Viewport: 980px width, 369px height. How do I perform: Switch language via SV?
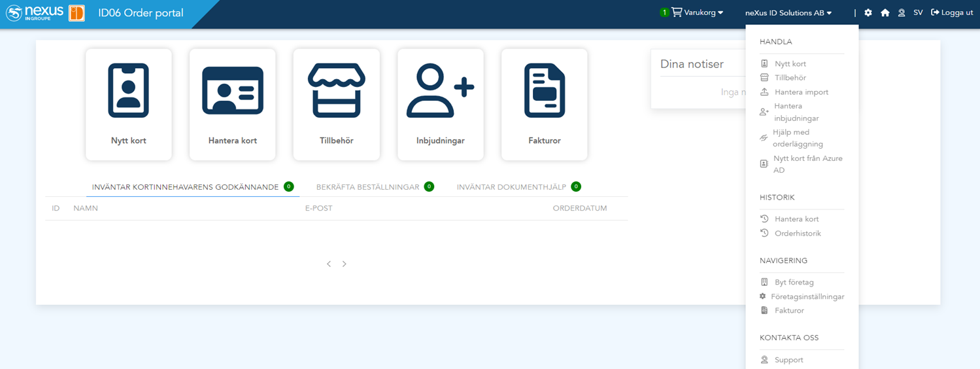(918, 12)
